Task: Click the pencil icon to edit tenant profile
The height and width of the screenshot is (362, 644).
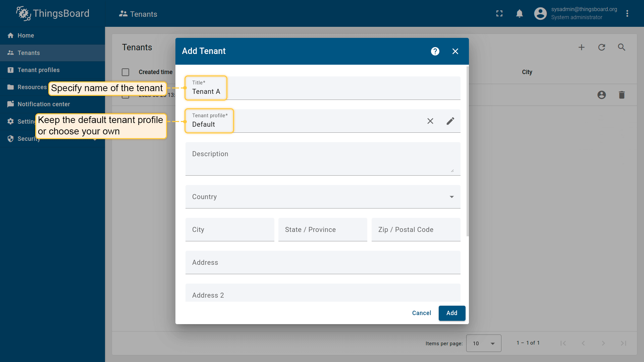Action: 450,121
